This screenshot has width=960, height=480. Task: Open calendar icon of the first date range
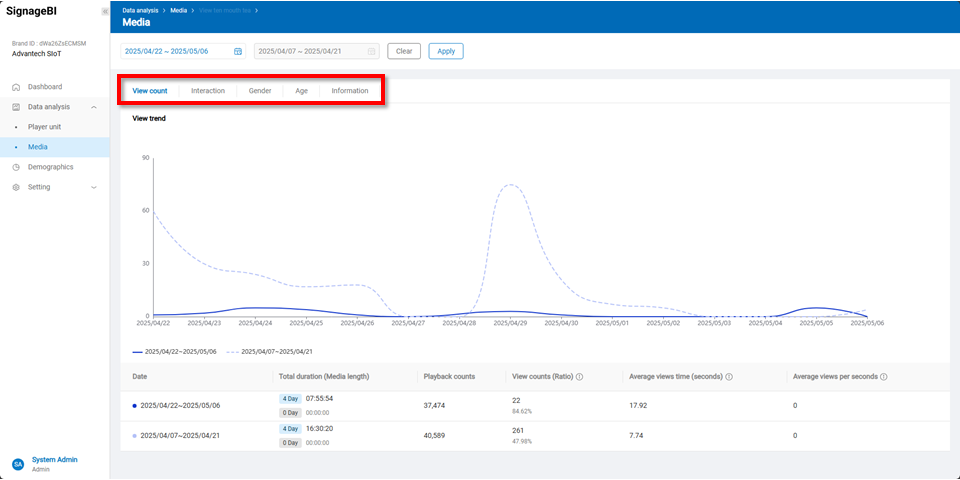(x=238, y=51)
